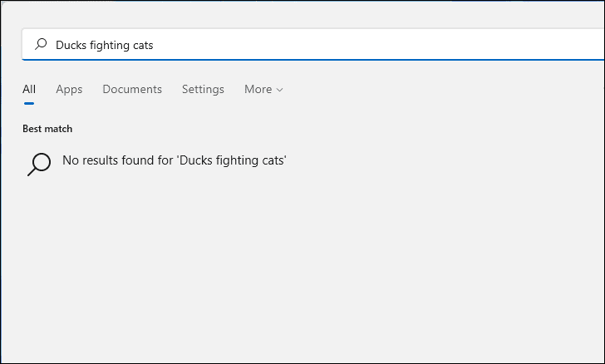Place cursor on the word 'fighting' in search box

(x=108, y=46)
